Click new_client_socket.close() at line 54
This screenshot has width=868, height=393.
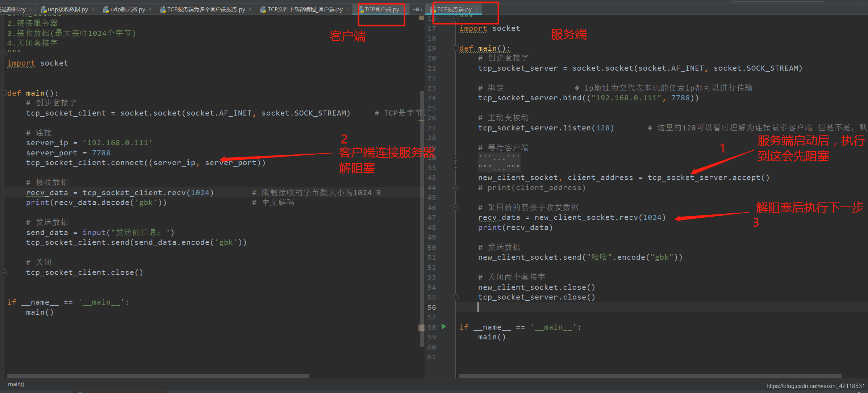click(537, 287)
